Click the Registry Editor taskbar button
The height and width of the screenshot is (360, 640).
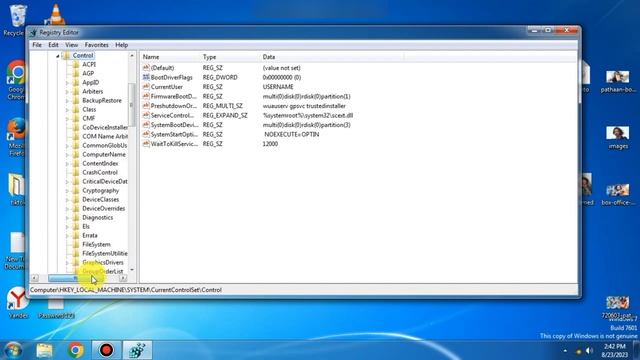click(137, 350)
